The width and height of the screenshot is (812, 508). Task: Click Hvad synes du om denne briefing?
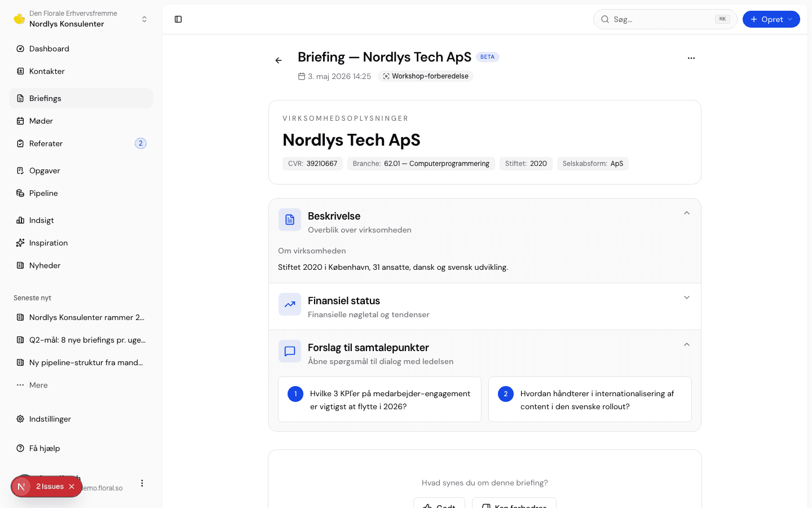[x=485, y=483]
